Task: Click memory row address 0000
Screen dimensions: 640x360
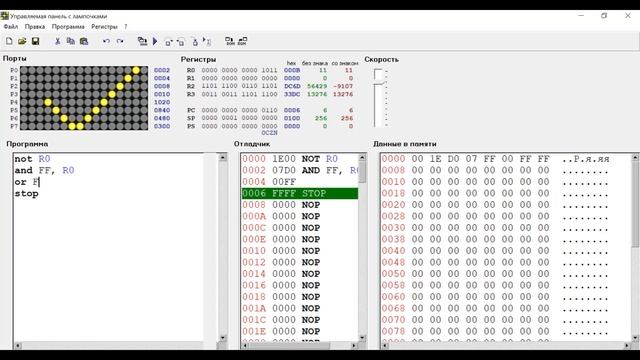Action: pos(393,159)
